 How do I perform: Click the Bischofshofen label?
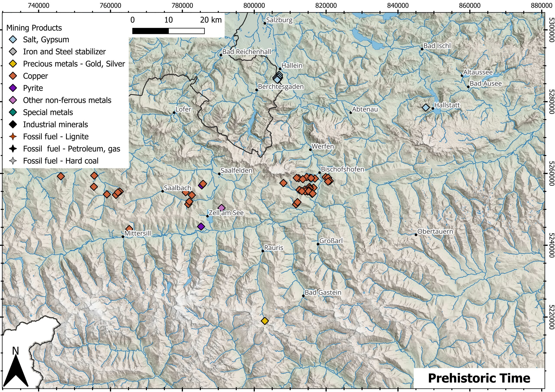click(x=342, y=169)
